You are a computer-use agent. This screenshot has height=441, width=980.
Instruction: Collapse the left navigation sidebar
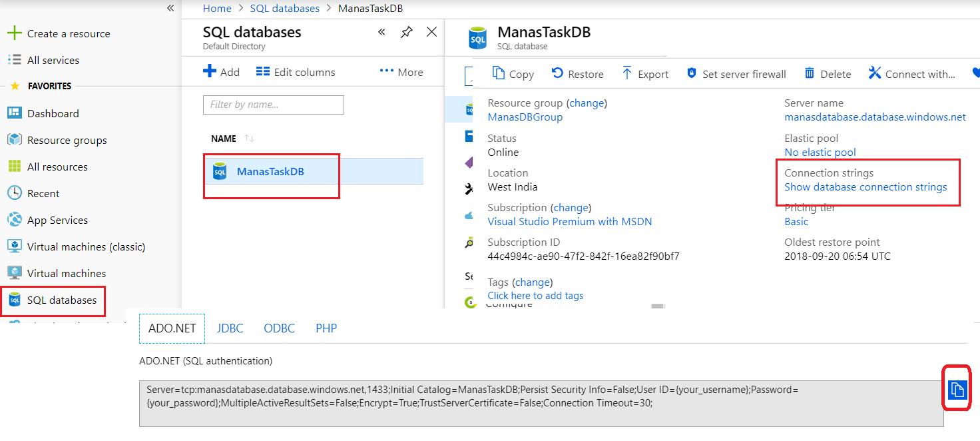170,8
